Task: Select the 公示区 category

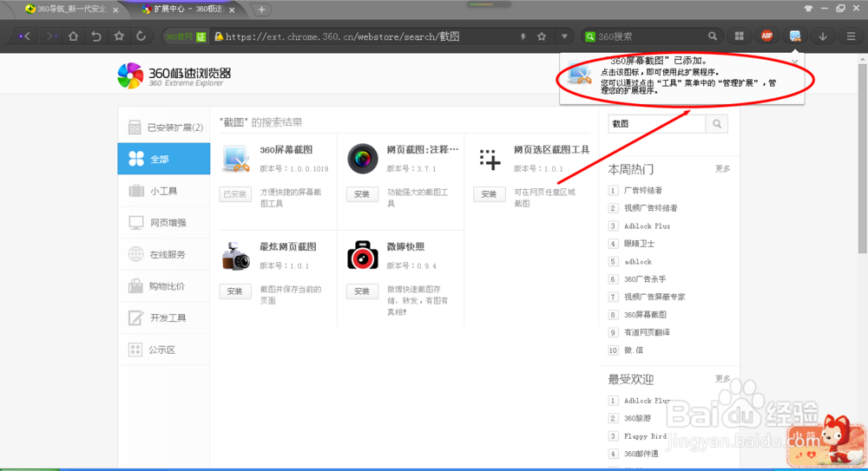Action: [x=164, y=350]
